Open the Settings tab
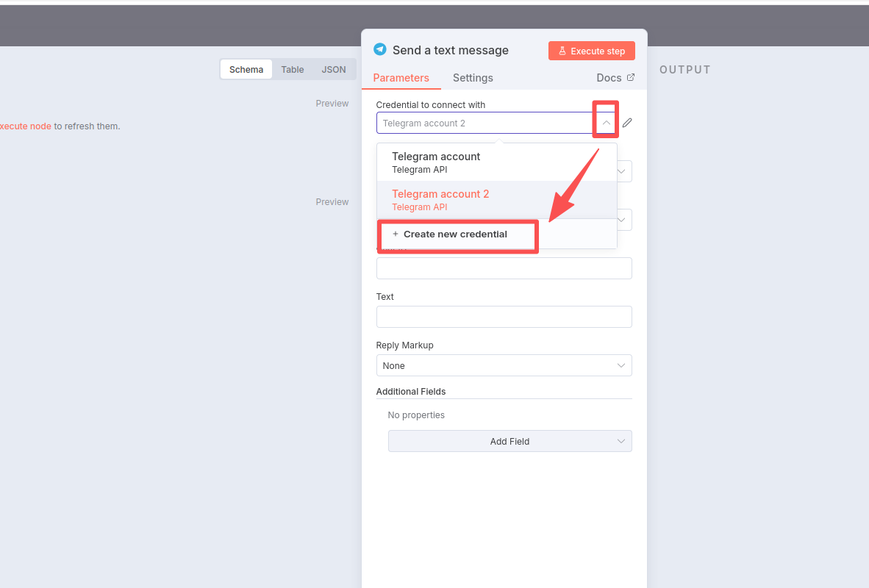Image resolution: width=869 pixels, height=588 pixels. [x=473, y=78]
